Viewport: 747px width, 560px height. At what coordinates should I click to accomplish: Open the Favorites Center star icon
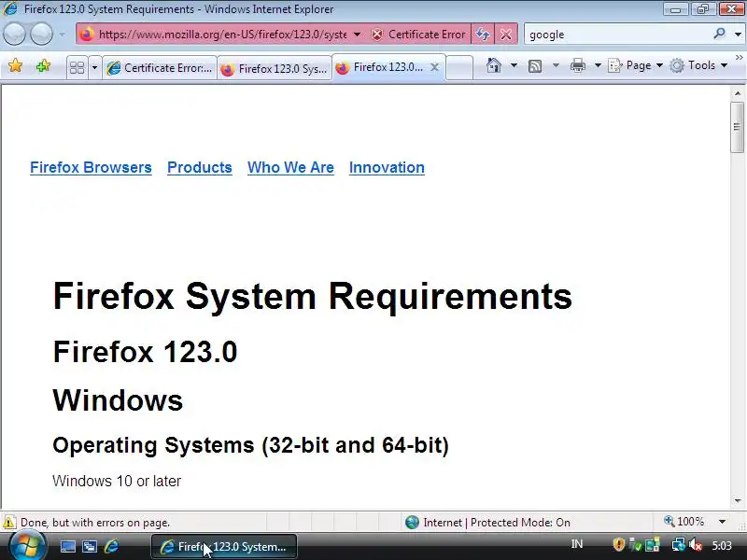(x=15, y=65)
